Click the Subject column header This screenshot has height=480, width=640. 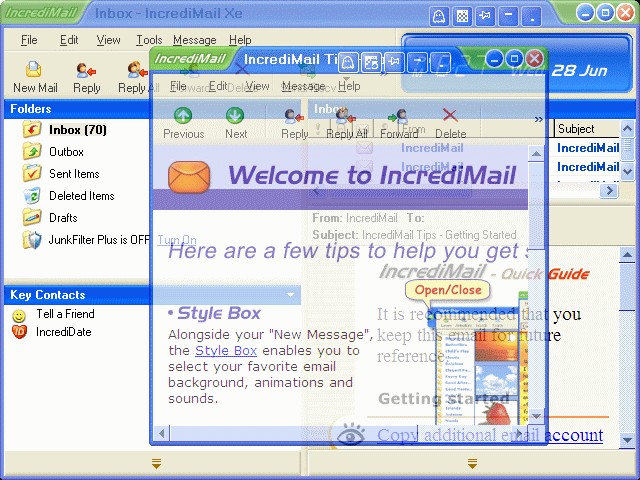(x=587, y=129)
